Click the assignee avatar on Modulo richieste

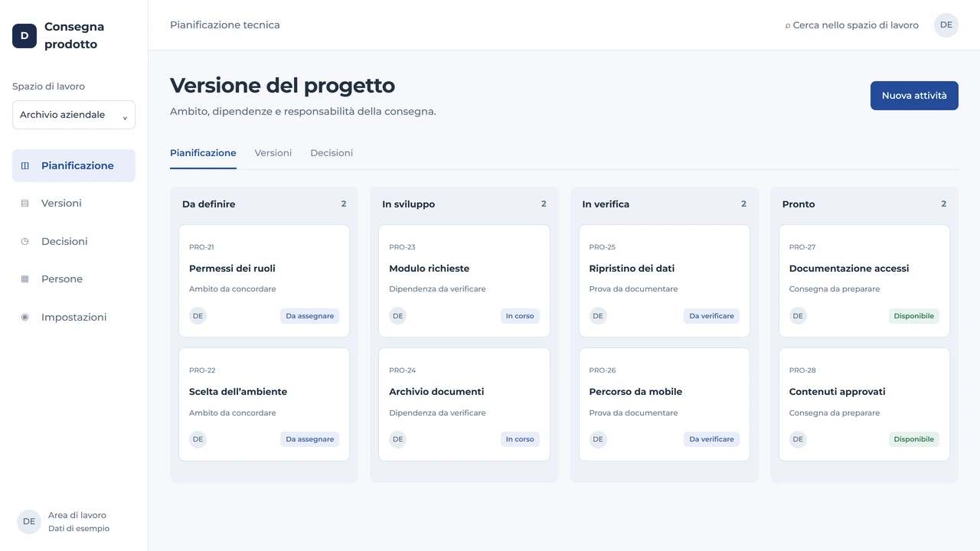397,316
